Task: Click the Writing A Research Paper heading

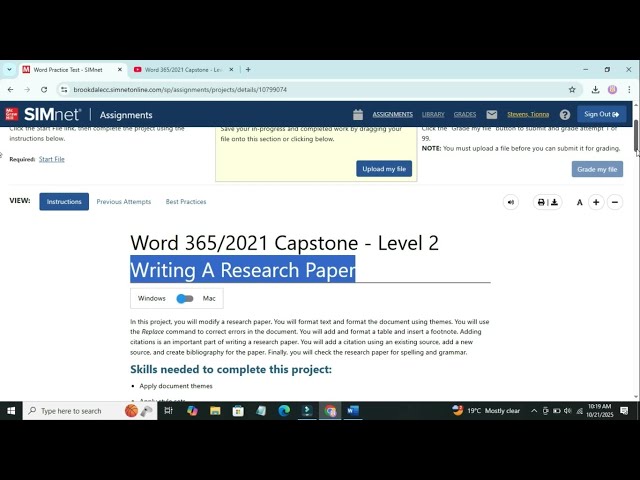Action: tap(243, 269)
